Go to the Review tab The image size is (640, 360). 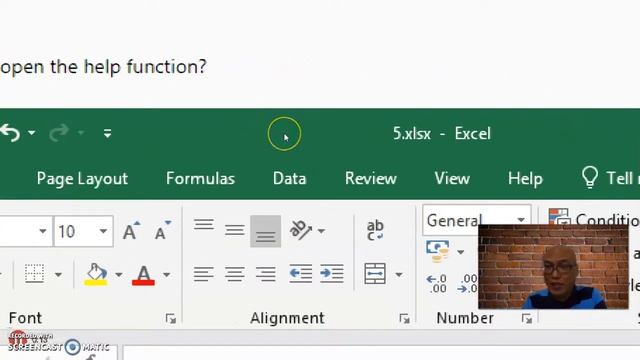point(371,179)
